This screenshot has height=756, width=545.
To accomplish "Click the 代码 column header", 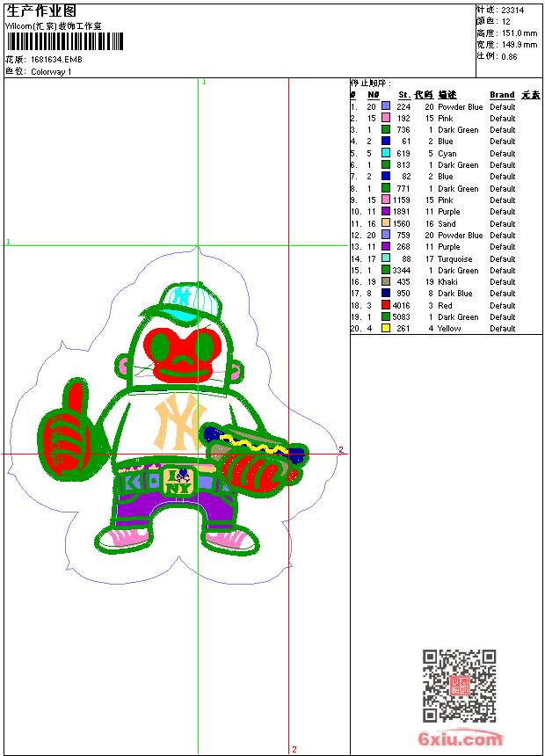I will (x=424, y=95).
